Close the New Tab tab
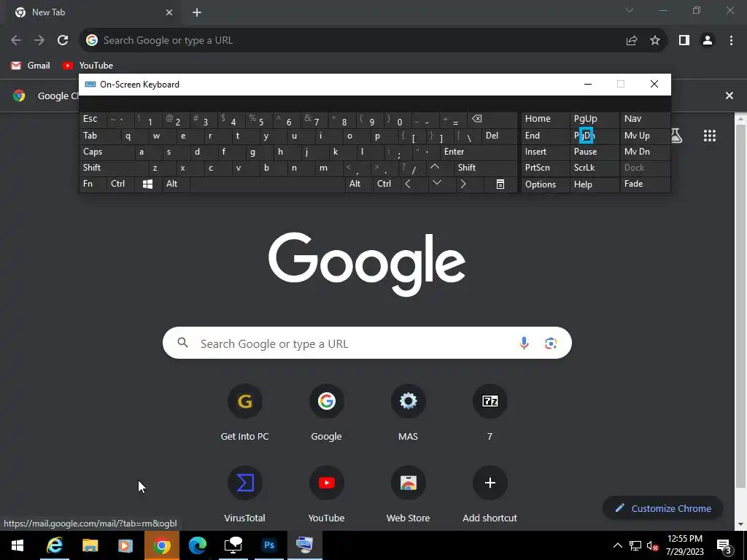 [169, 12]
